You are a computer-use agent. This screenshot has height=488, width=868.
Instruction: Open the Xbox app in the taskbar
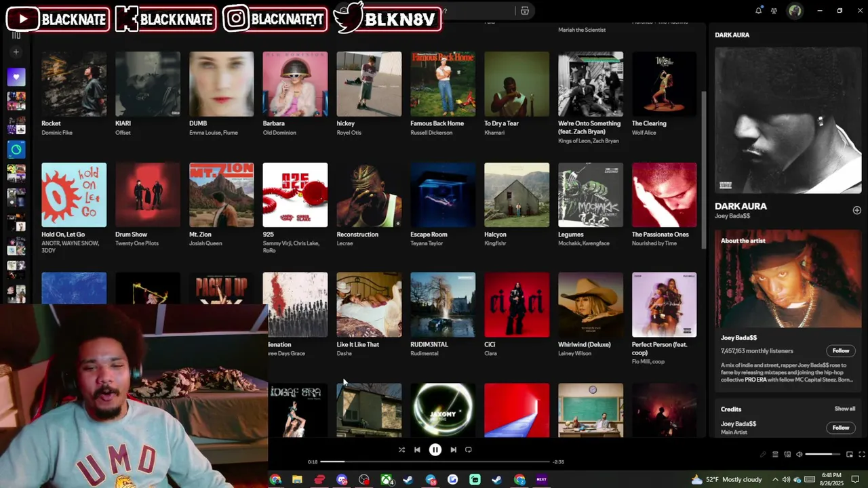(x=387, y=480)
